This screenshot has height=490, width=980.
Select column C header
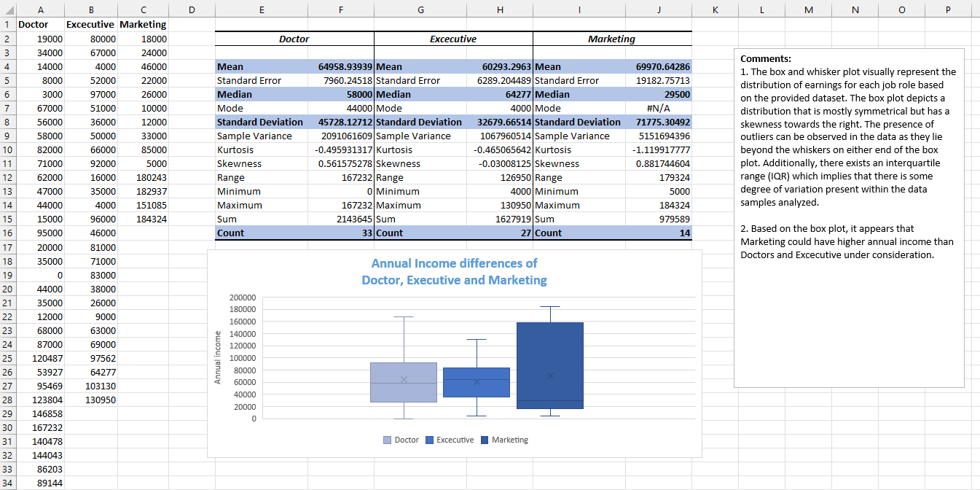(x=144, y=10)
